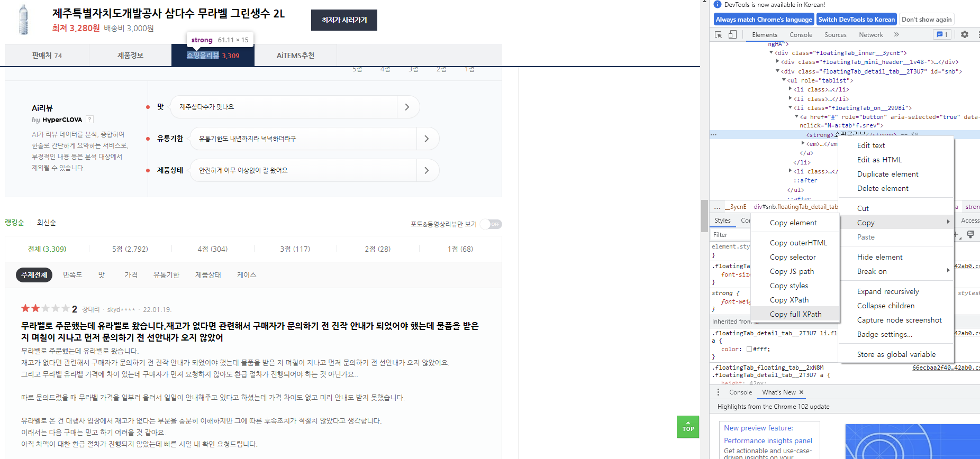Screen dimensions: 980x459
Task: Click the HyperCLOVA help question mark icon
Action: pyautogui.click(x=89, y=120)
